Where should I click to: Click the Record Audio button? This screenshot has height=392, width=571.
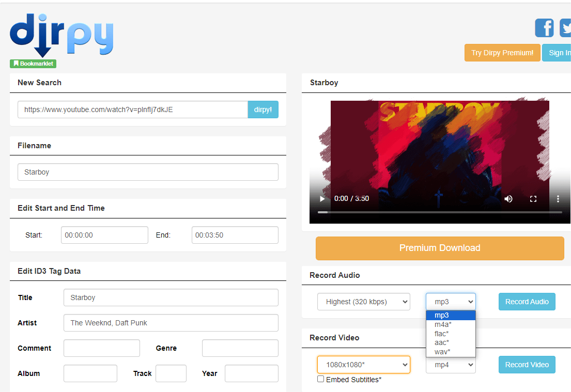pyautogui.click(x=527, y=302)
